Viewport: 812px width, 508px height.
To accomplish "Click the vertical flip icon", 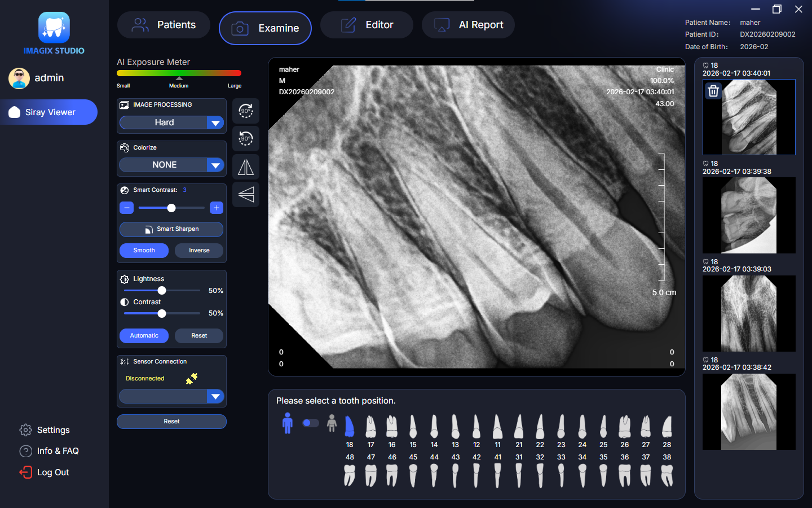I will (246, 194).
